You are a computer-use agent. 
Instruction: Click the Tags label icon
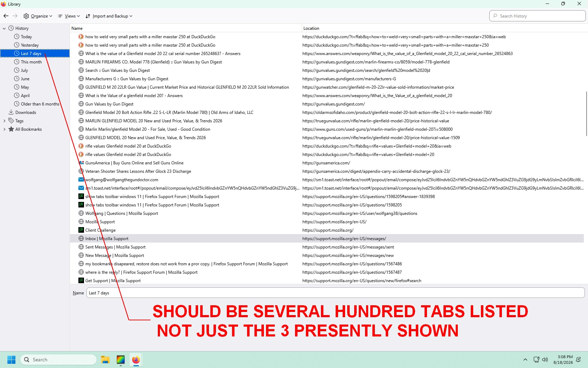coord(11,121)
